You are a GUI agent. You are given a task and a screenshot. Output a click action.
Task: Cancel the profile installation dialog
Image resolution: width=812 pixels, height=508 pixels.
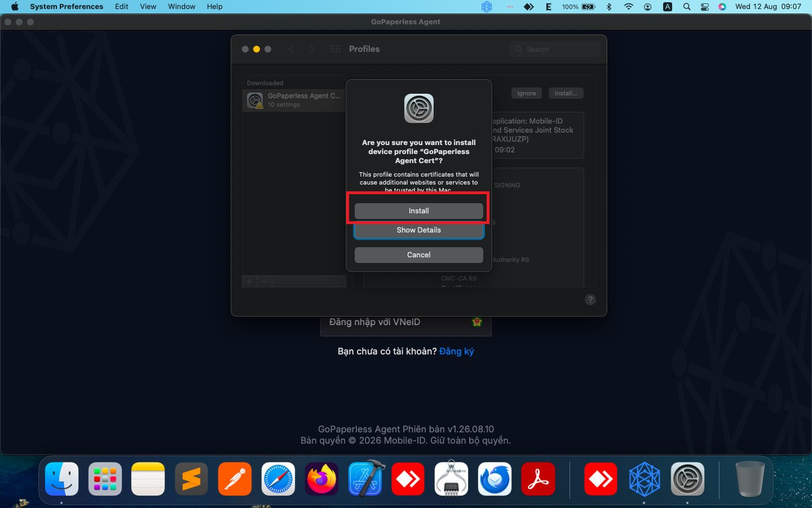[x=418, y=255]
